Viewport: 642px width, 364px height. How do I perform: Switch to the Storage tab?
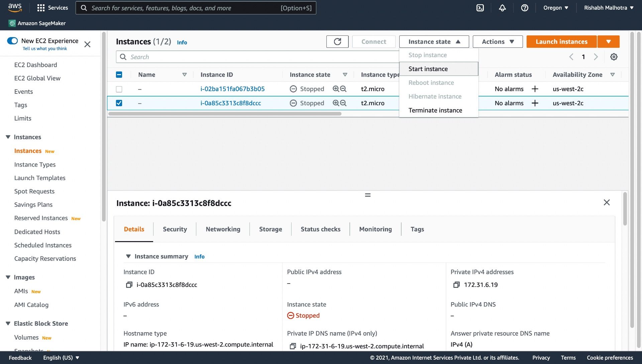click(x=271, y=229)
